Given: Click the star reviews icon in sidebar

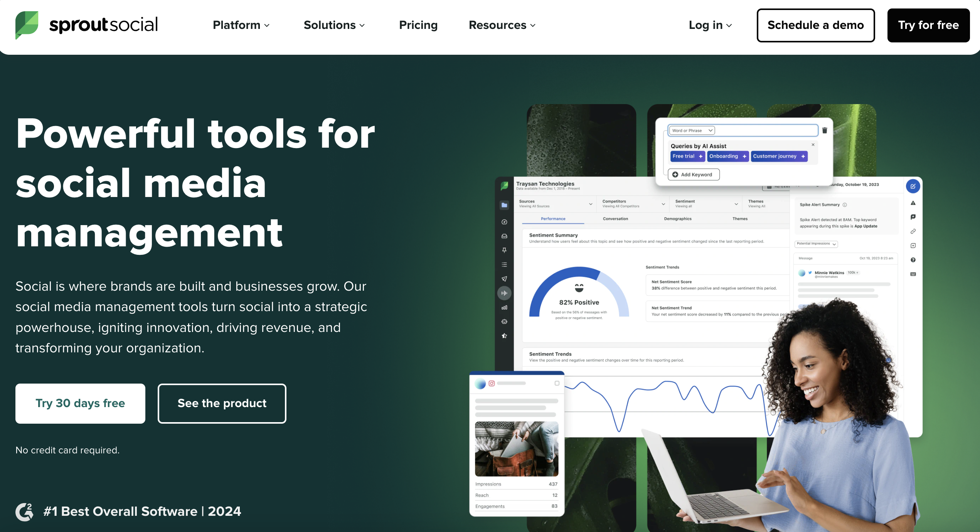Looking at the screenshot, I should click(x=504, y=336).
